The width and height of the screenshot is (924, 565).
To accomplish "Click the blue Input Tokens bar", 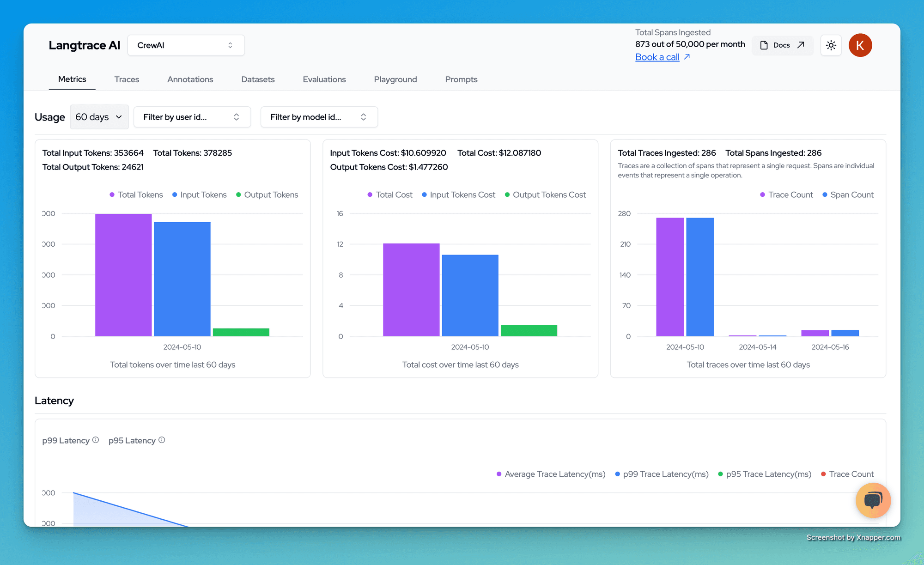I will pos(182,279).
